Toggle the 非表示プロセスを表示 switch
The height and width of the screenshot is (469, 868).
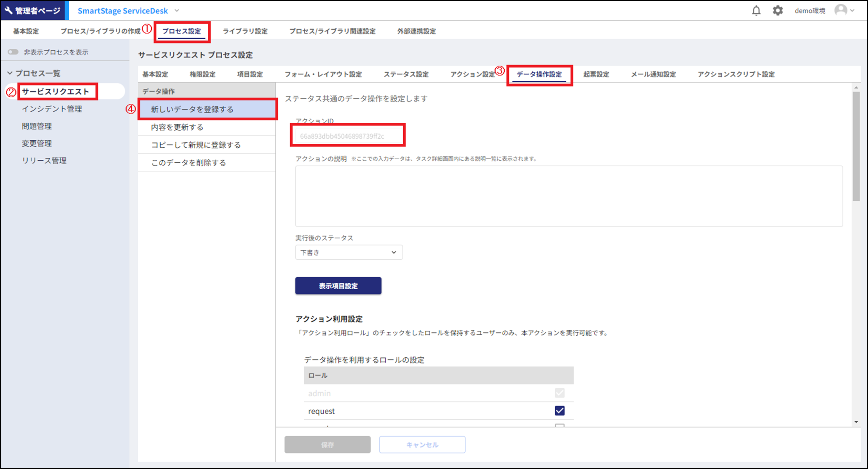(13, 51)
